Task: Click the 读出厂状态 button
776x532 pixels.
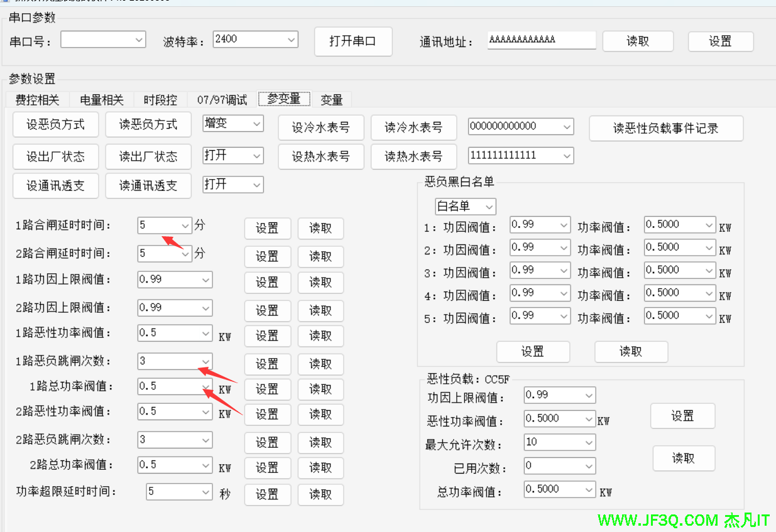Action: [148, 156]
